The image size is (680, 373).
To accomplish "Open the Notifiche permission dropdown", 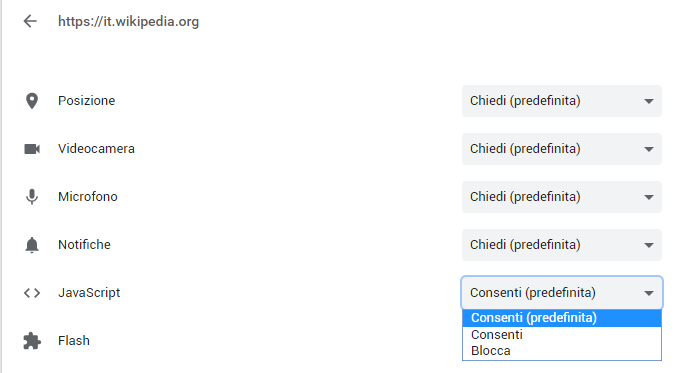I will (x=562, y=245).
